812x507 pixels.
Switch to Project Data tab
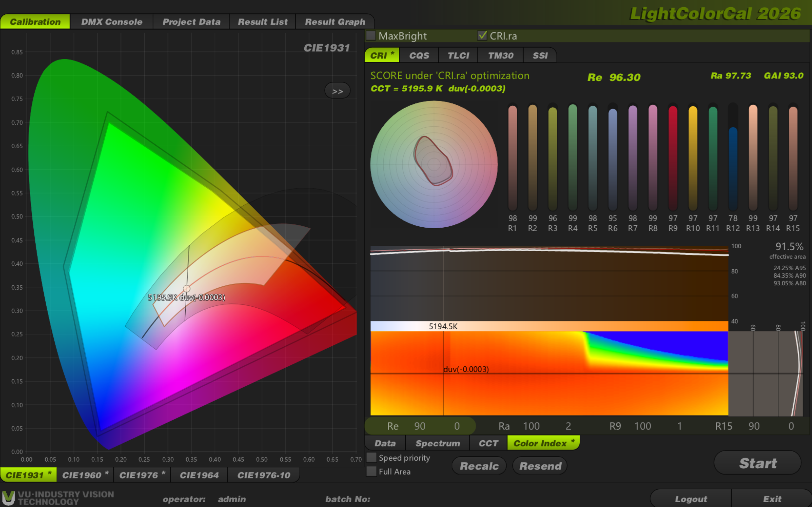pos(191,22)
